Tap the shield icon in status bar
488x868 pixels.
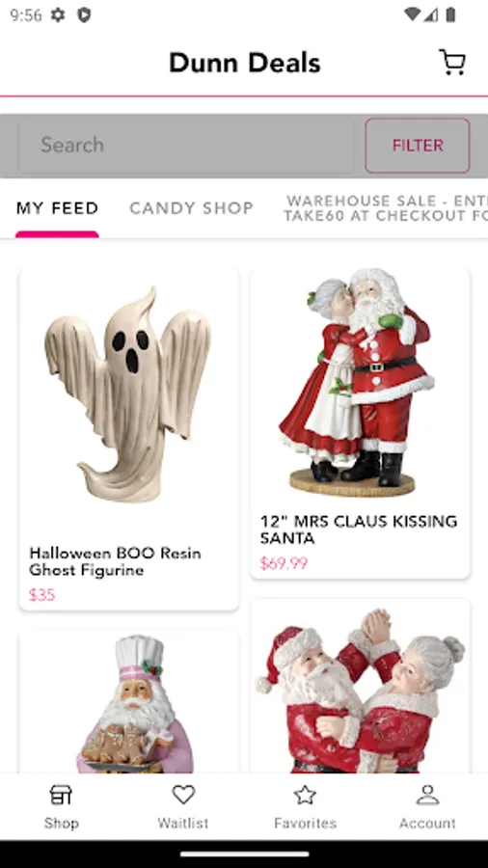click(x=84, y=14)
